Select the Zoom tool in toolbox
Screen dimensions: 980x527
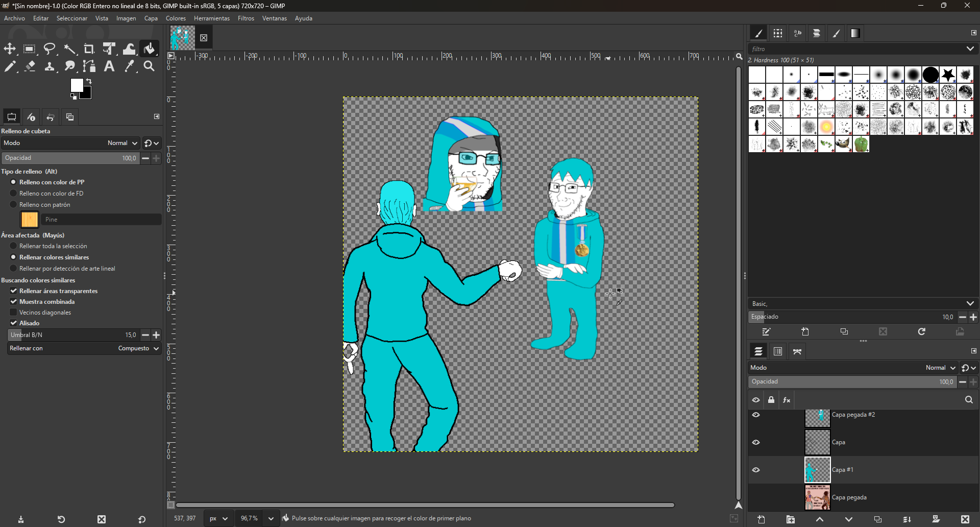[149, 66]
